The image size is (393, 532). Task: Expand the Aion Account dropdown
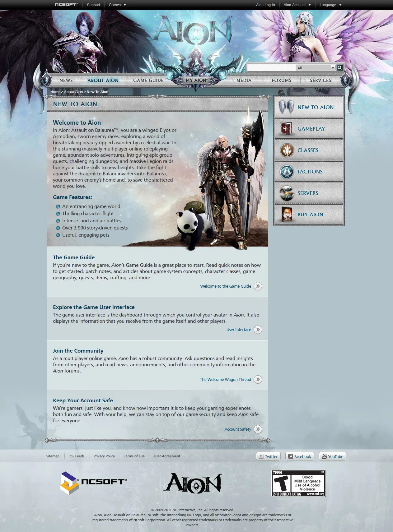[297, 5]
